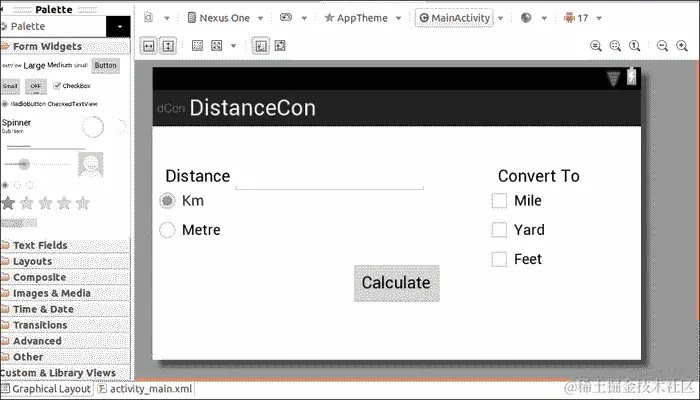Click the MainActivity selector button

point(454,18)
